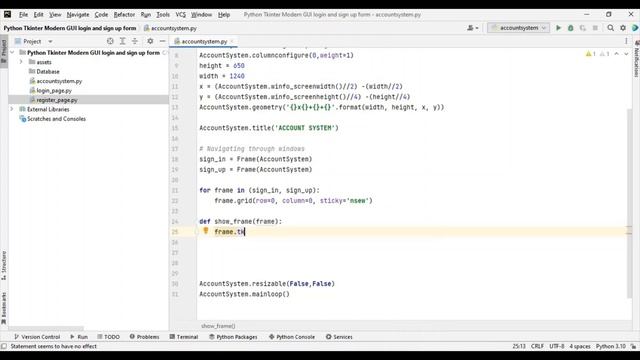The image size is (640, 360).
Task: Change file encoding UTF-8 in status bar
Action: coord(557,346)
